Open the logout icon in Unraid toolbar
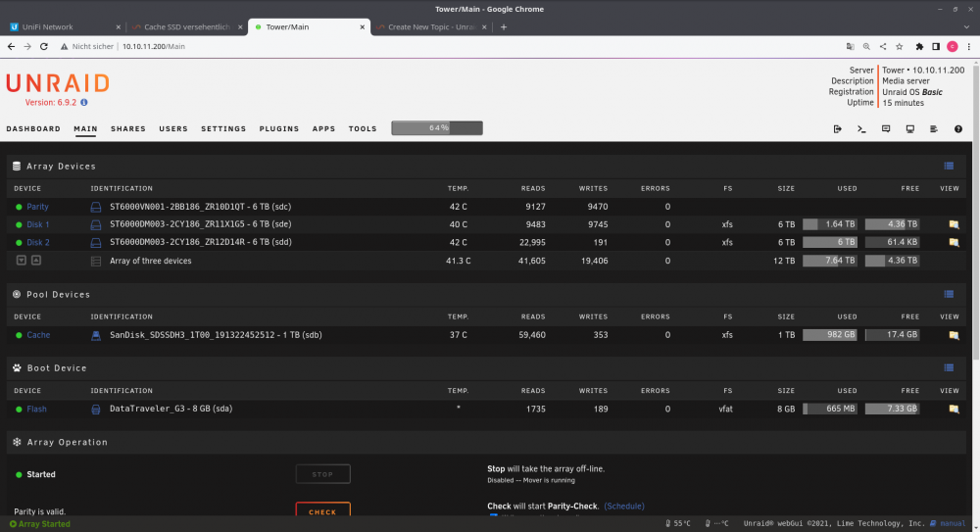 [x=838, y=128]
